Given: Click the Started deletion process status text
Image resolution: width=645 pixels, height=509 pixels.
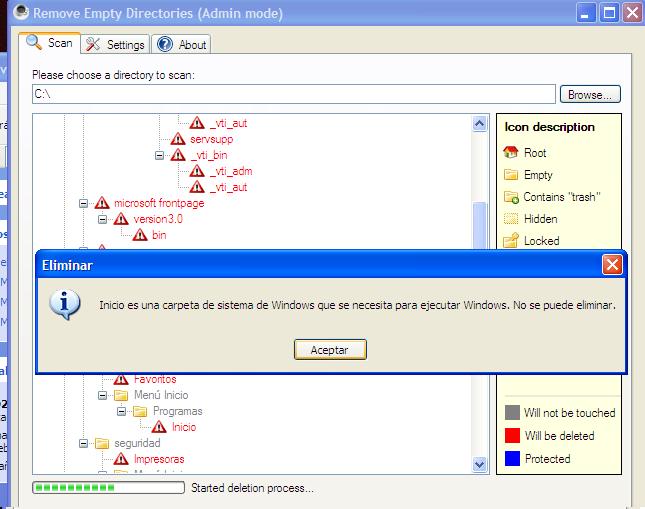Looking at the screenshot, I should [252, 488].
